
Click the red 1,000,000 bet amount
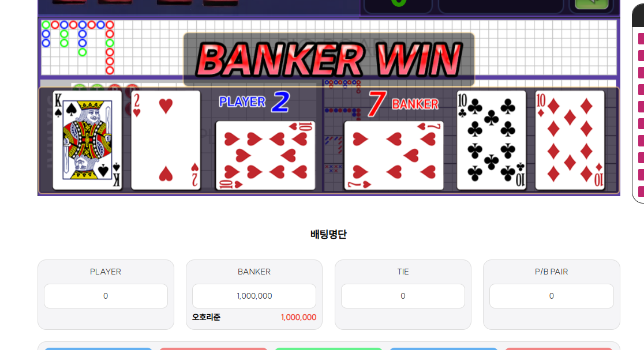[x=298, y=317]
